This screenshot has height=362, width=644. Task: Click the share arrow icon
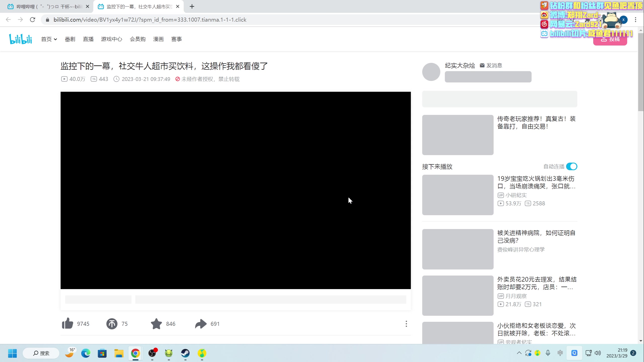point(201,324)
